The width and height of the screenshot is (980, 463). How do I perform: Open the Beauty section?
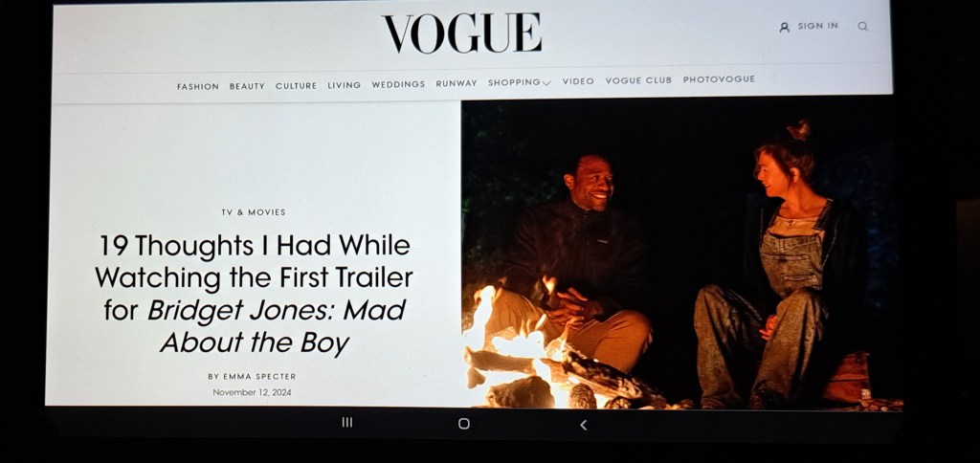pyautogui.click(x=247, y=86)
